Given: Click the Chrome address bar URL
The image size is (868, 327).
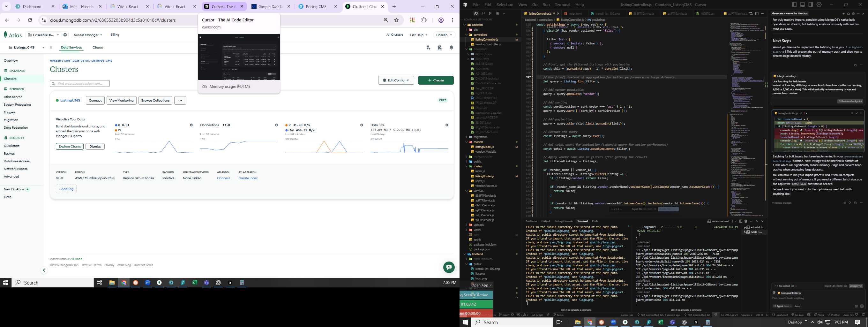Looking at the screenshot, I should [113, 20].
